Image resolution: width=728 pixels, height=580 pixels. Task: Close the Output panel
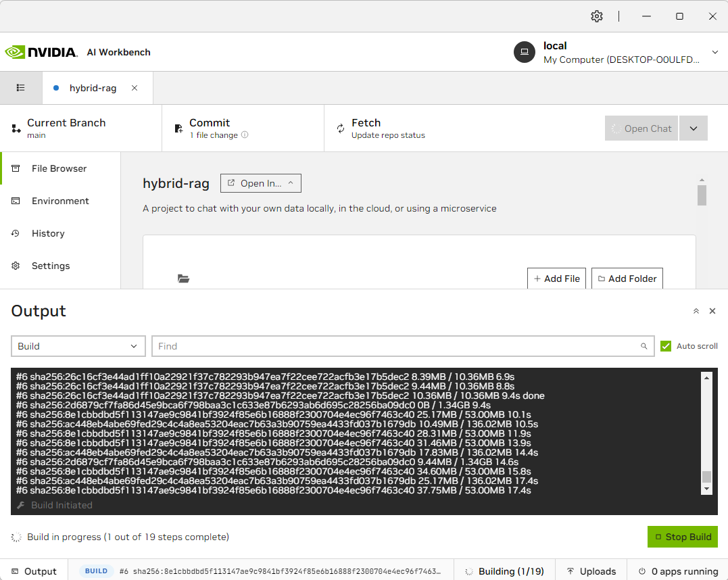pos(712,311)
